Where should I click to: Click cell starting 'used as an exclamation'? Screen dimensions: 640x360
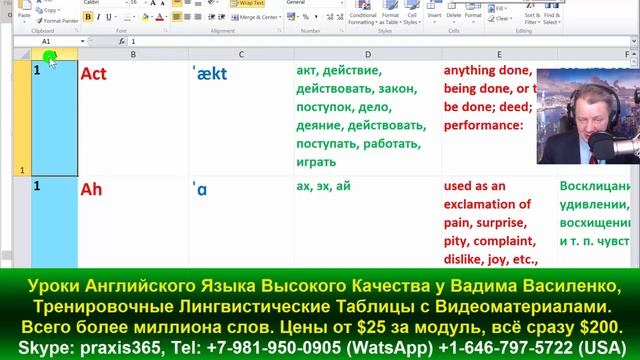pos(499,222)
